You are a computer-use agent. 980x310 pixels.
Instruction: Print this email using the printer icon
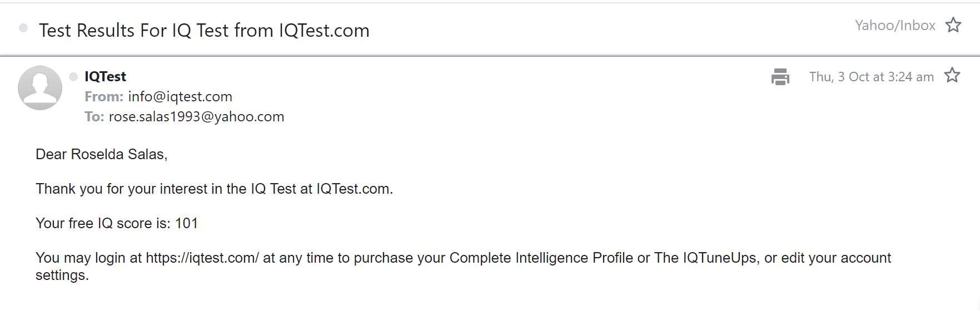click(780, 77)
